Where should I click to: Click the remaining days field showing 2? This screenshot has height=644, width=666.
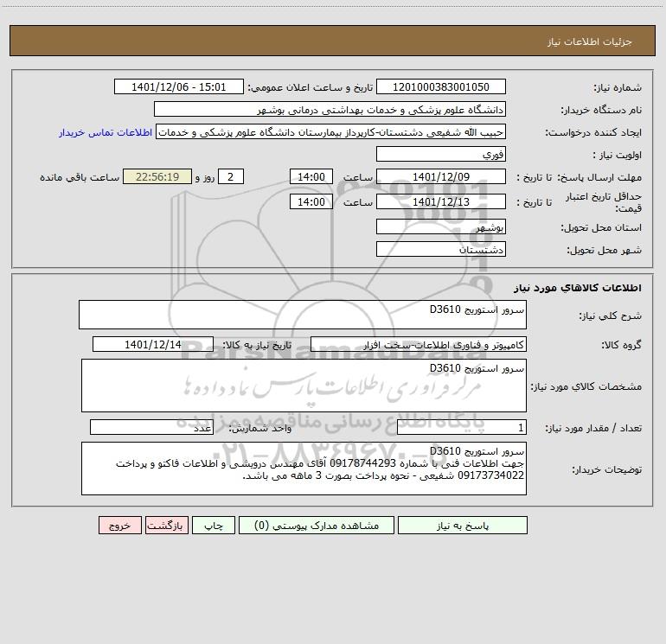point(231,176)
